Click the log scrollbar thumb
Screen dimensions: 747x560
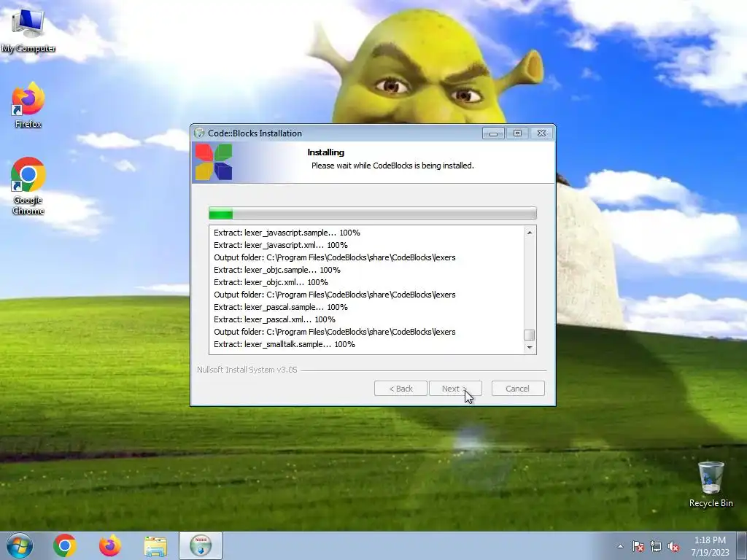530,335
